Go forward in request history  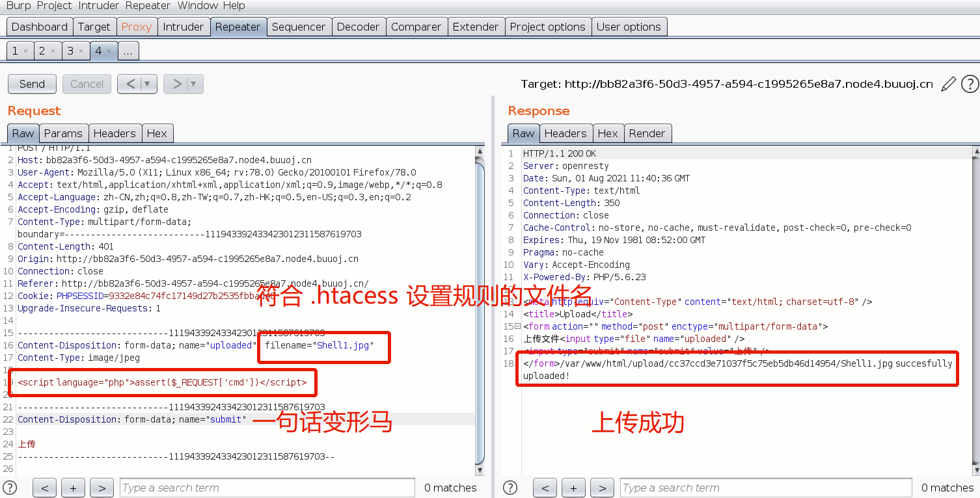coord(176,84)
